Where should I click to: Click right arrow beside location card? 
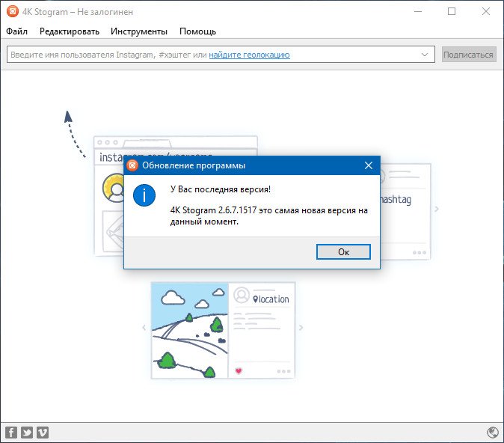pos(301,328)
